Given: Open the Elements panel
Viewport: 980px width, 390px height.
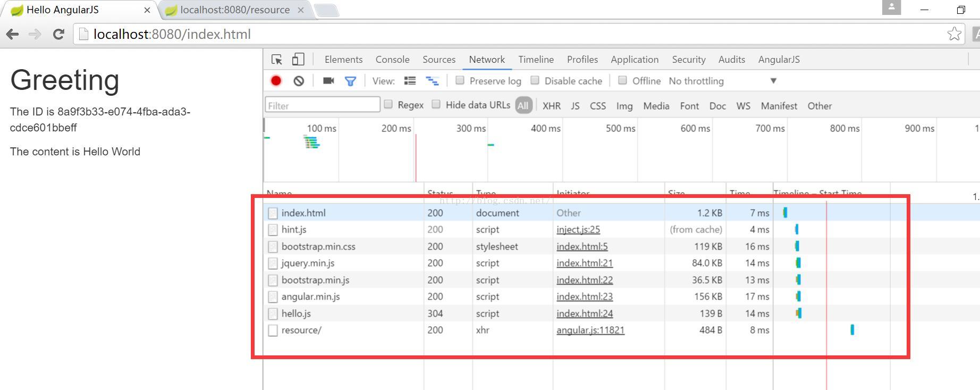Looking at the screenshot, I should (343, 60).
